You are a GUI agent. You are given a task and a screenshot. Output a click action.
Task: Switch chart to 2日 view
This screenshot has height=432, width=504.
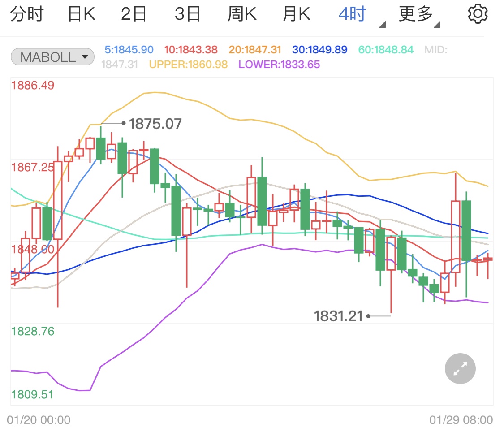(134, 14)
